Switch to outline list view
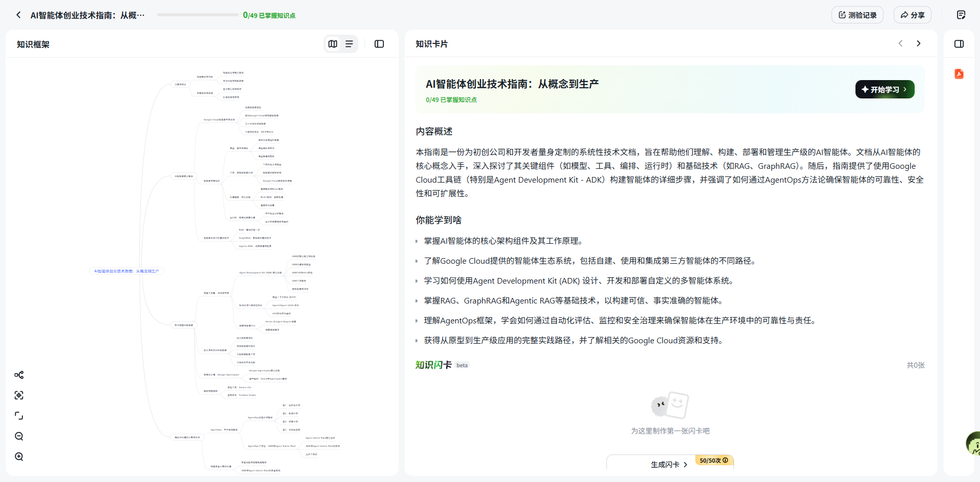This screenshot has width=980, height=482. click(349, 44)
